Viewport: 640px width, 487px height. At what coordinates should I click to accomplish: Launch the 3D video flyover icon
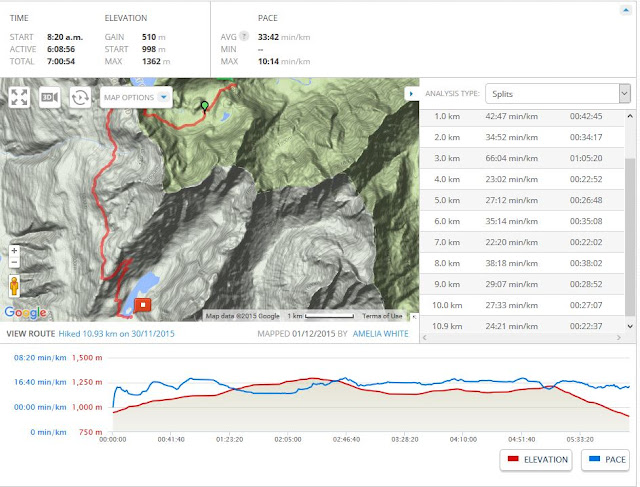49,97
